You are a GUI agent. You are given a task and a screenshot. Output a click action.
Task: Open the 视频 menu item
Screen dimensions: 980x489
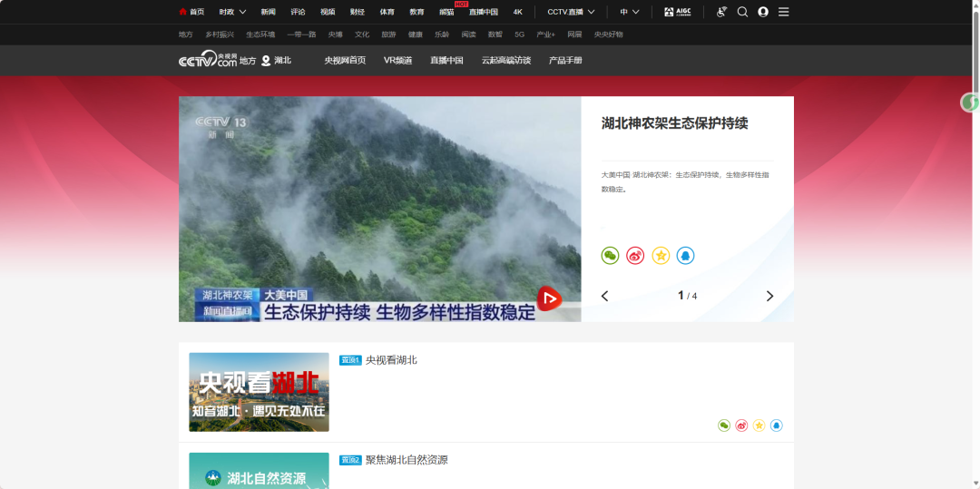click(x=328, y=12)
